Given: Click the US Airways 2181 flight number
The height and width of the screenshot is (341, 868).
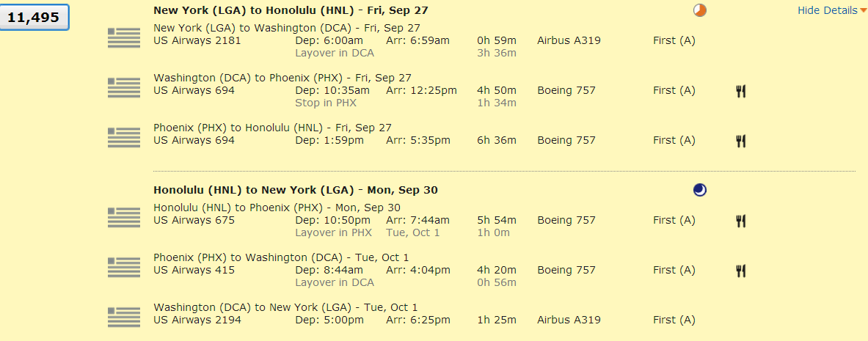Looking at the screenshot, I should [197, 40].
